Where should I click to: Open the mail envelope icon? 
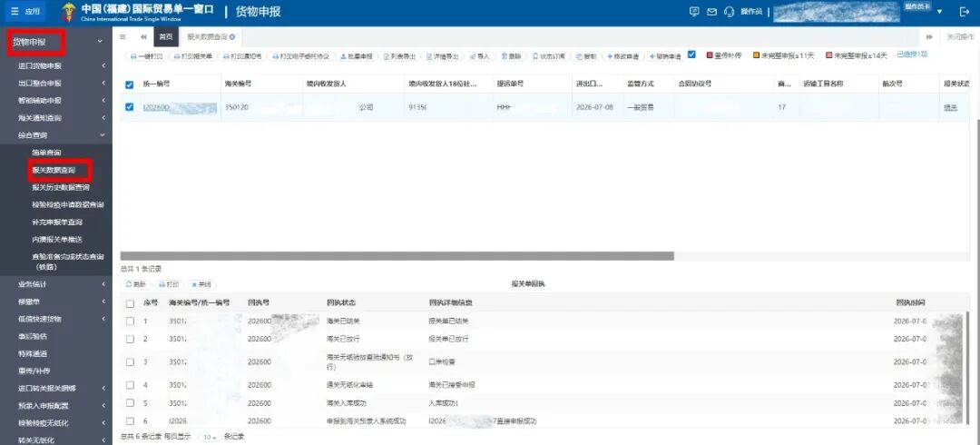click(711, 11)
